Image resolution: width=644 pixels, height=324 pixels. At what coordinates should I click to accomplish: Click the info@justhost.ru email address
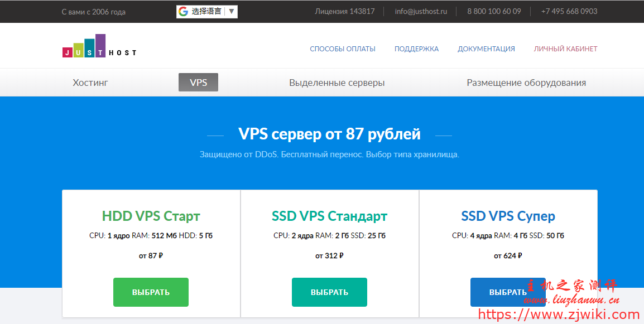point(421,11)
